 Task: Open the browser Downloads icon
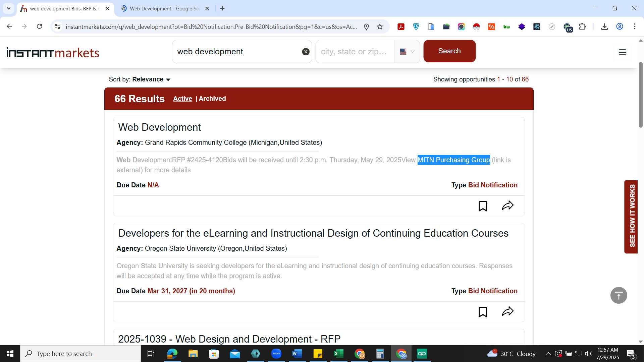(604, 27)
